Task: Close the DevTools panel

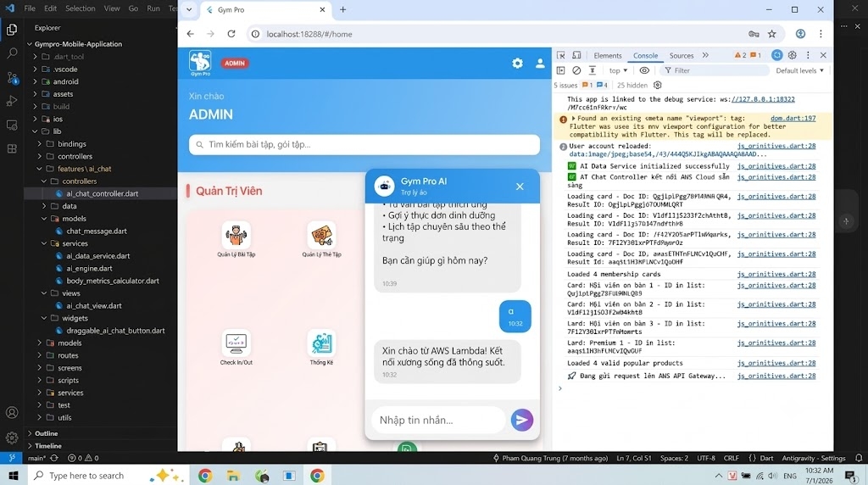Action: point(823,55)
